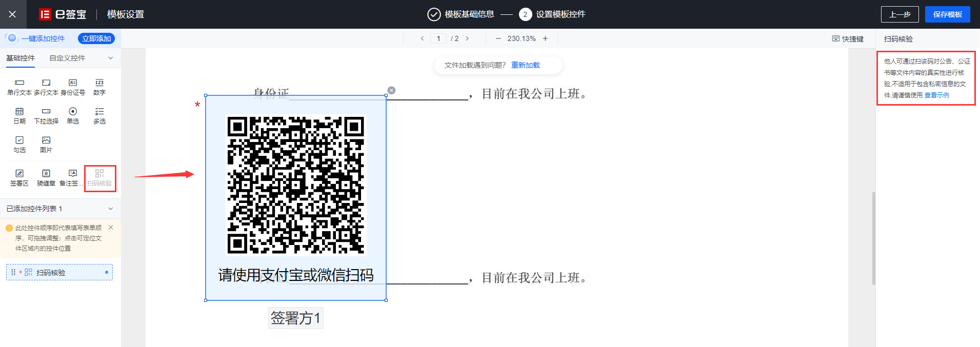Dismiss the control order tip notice
The width and height of the screenshot is (980, 347).
click(x=111, y=228)
